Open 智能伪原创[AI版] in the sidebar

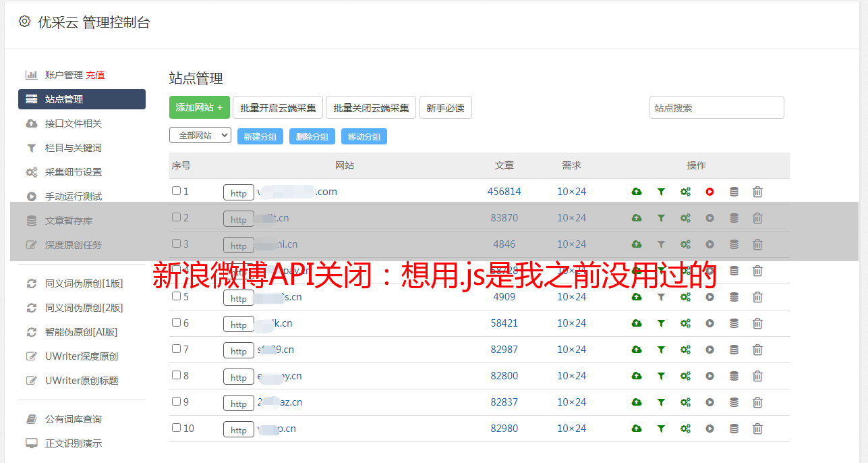82,332
